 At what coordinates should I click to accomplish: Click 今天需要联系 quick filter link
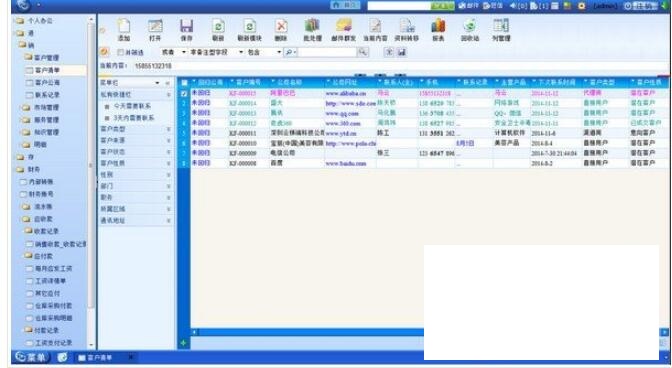(x=132, y=106)
